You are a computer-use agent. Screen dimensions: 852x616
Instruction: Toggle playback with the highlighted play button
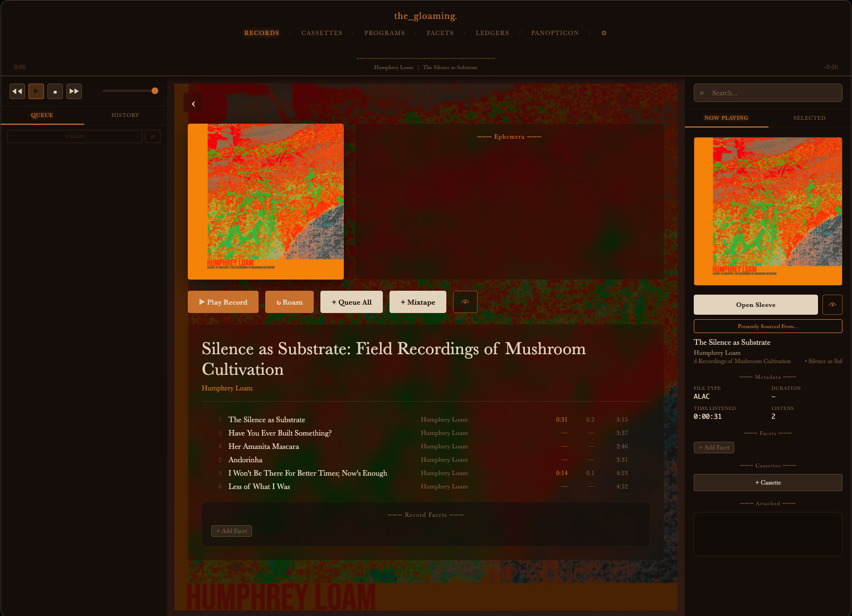pyautogui.click(x=36, y=91)
